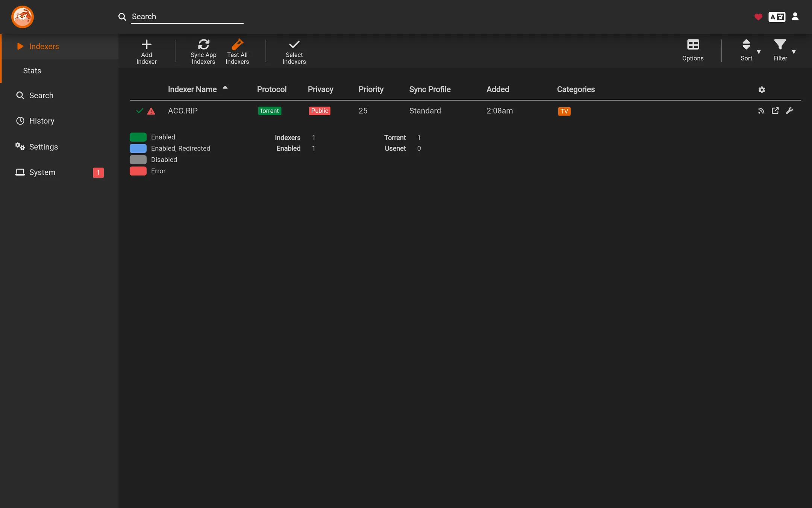Screen dimensions: 812x508
Task: Open column settings gear in table header
Action: coord(762,90)
